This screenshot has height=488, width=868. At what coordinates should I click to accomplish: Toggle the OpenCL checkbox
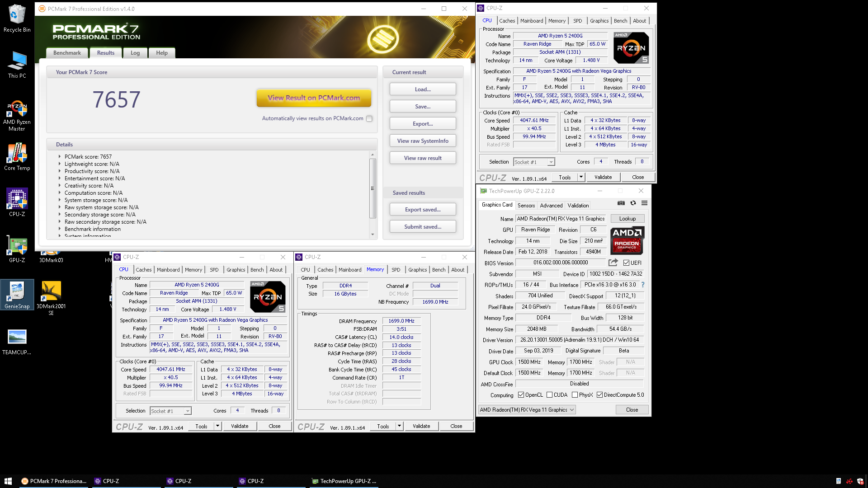521,395
